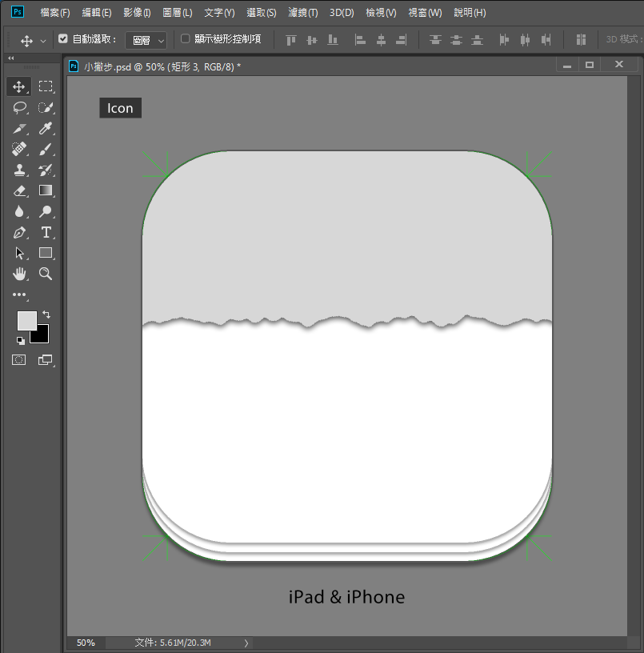
Task: Select the Slice tool
Action: click(19, 128)
